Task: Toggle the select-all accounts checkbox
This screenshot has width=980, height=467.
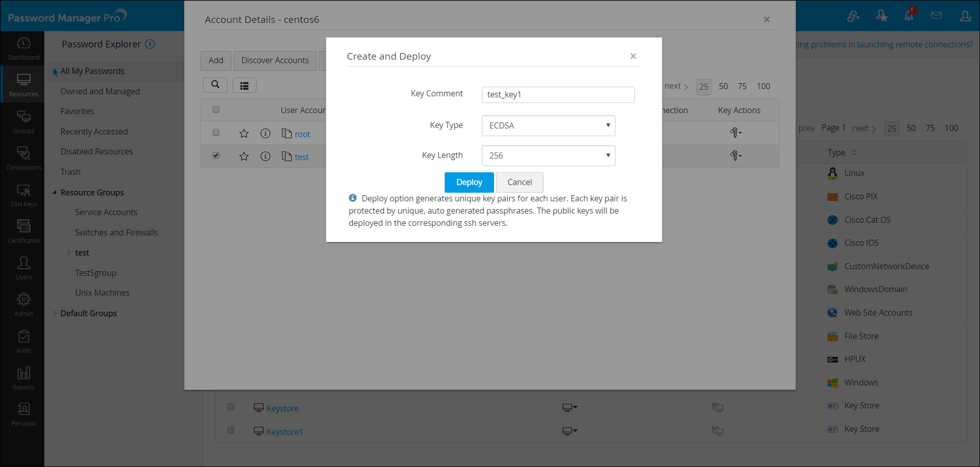Action: click(216, 110)
